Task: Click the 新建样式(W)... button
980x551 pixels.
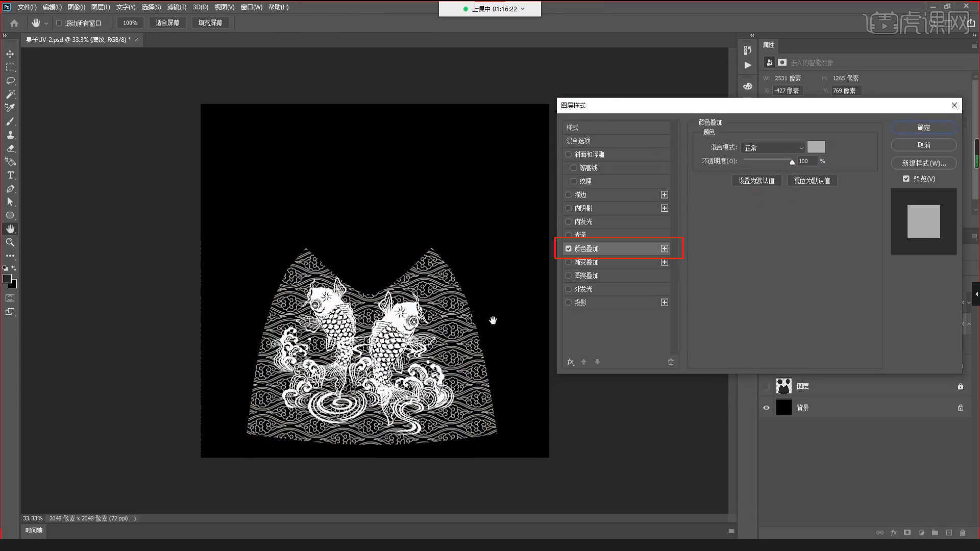Action: [923, 163]
